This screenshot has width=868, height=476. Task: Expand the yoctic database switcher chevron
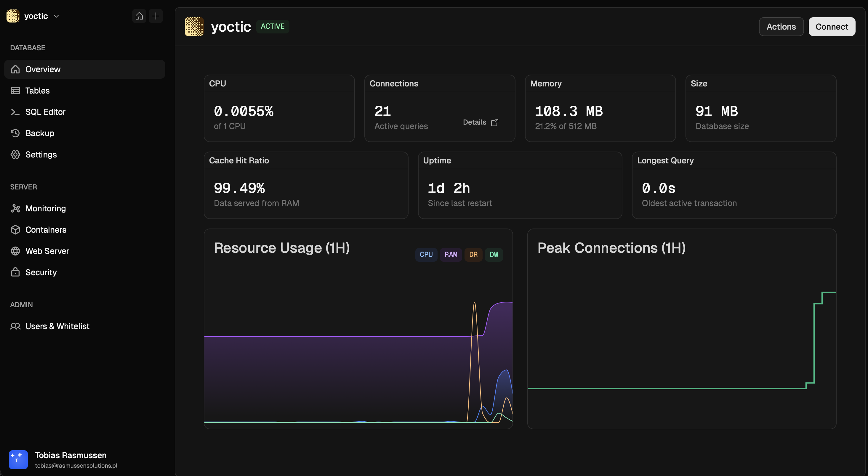[x=56, y=16]
